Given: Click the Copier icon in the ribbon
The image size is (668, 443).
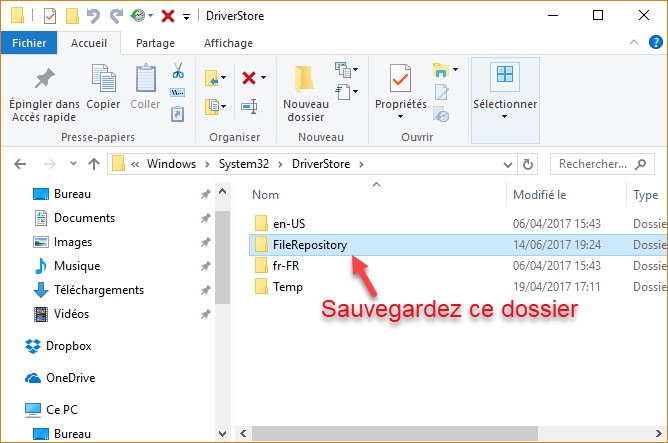Looking at the screenshot, I should tap(103, 81).
